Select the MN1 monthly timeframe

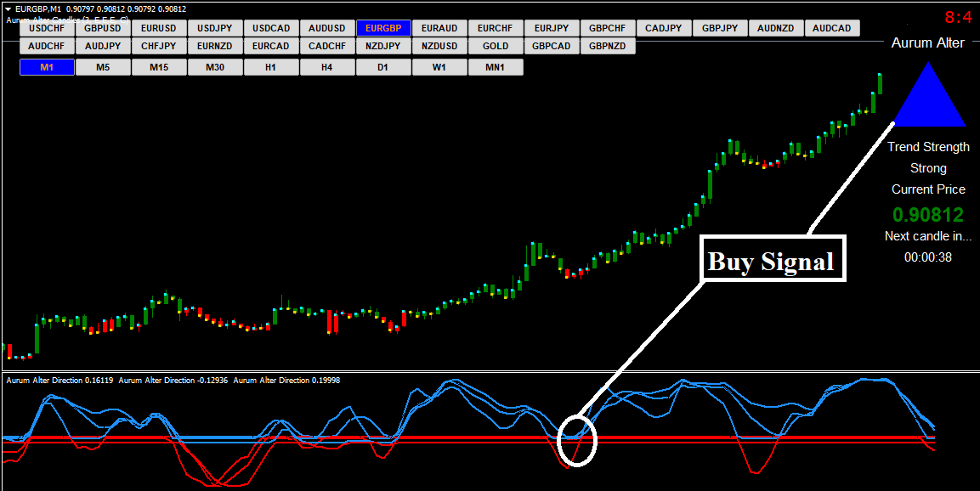click(x=496, y=67)
